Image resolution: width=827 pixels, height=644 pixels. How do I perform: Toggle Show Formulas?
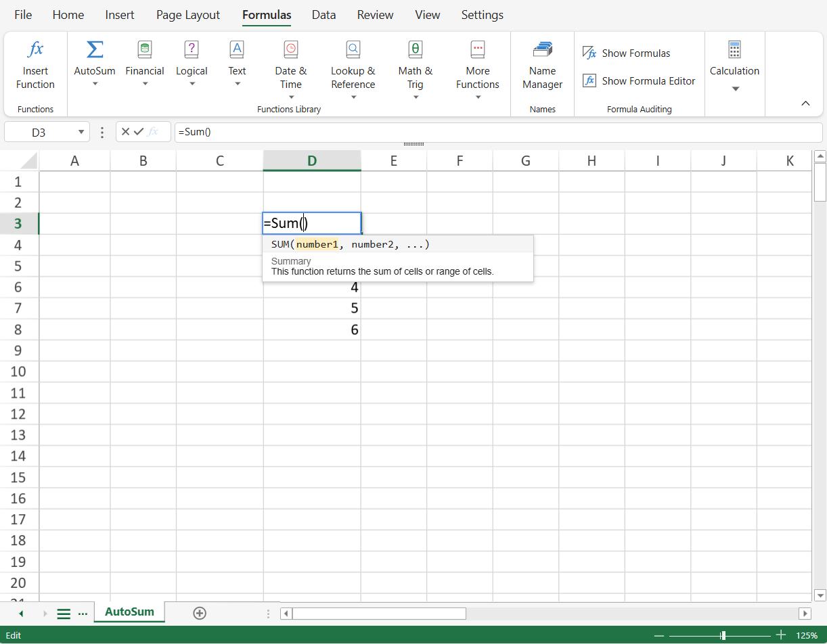point(627,53)
